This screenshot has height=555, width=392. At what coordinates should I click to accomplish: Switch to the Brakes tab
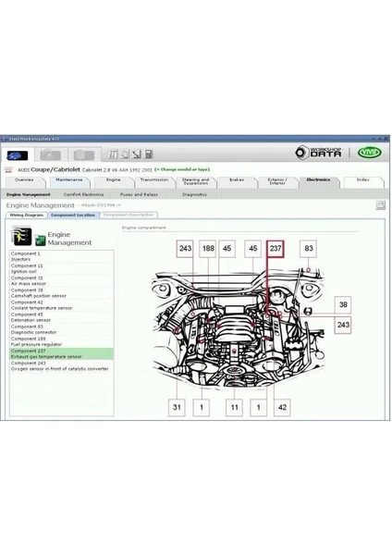[x=237, y=181]
